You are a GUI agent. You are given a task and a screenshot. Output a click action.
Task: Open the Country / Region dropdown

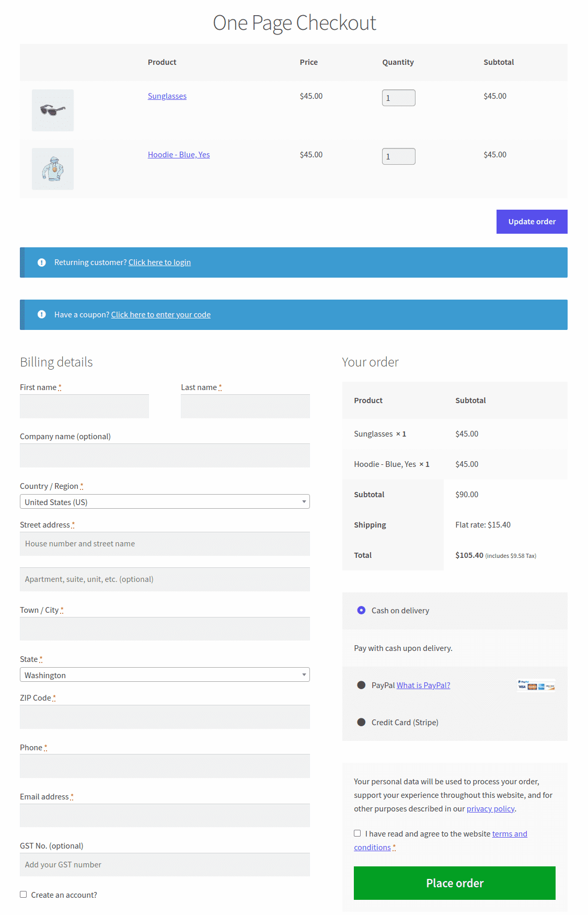coord(165,502)
